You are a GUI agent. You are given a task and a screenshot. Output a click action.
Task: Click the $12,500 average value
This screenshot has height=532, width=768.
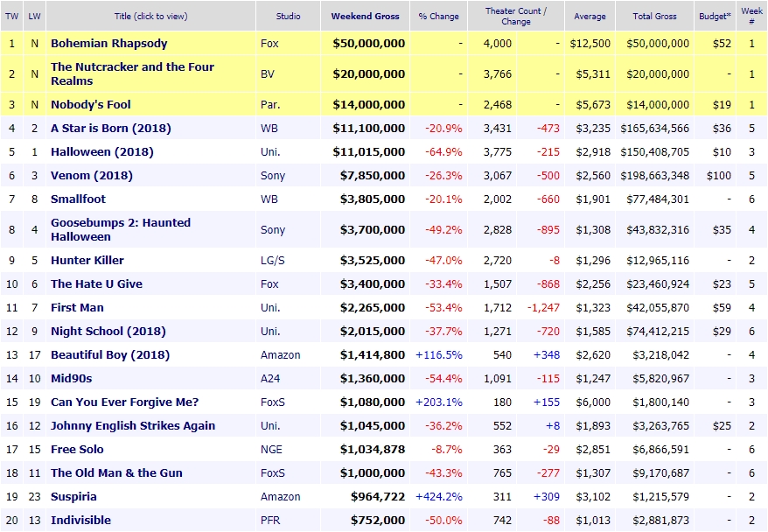click(x=590, y=43)
